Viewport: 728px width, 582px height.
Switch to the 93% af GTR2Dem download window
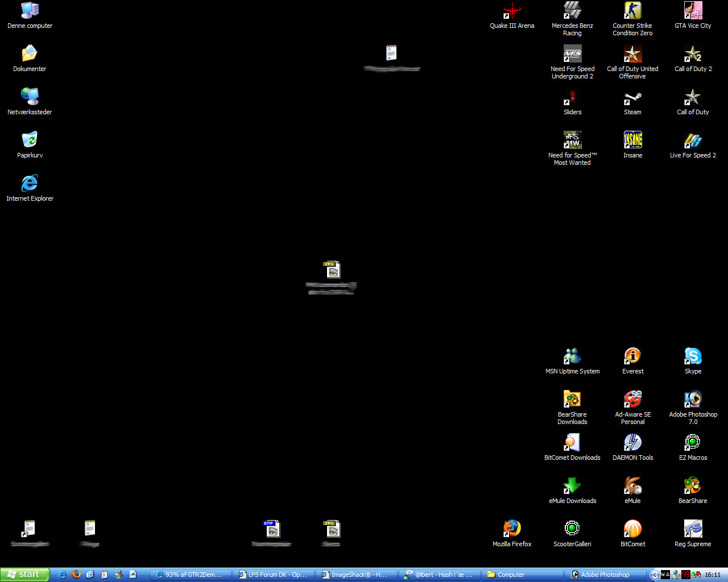coord(191,575)
